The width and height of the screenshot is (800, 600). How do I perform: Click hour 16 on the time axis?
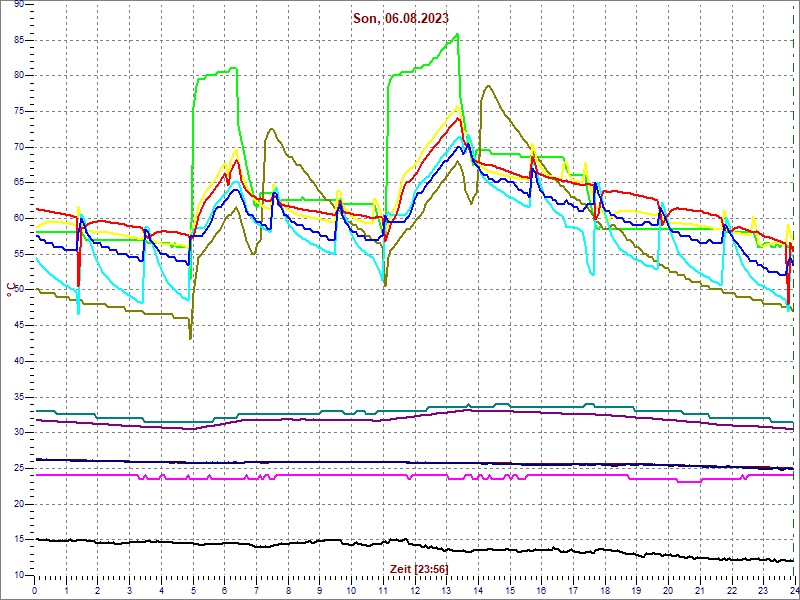click(x=541, y=590)
